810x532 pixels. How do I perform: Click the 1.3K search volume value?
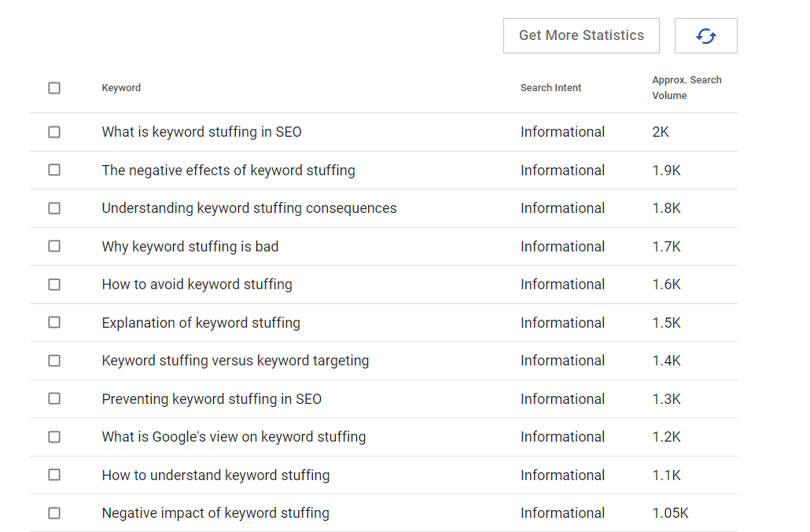(666, 399)
